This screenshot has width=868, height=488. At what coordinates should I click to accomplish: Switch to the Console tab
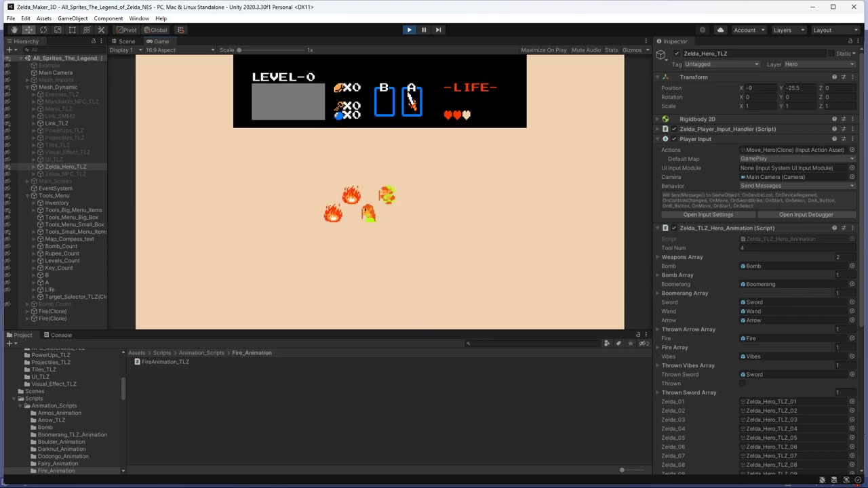pyautogui.click(x=58, y=335)
